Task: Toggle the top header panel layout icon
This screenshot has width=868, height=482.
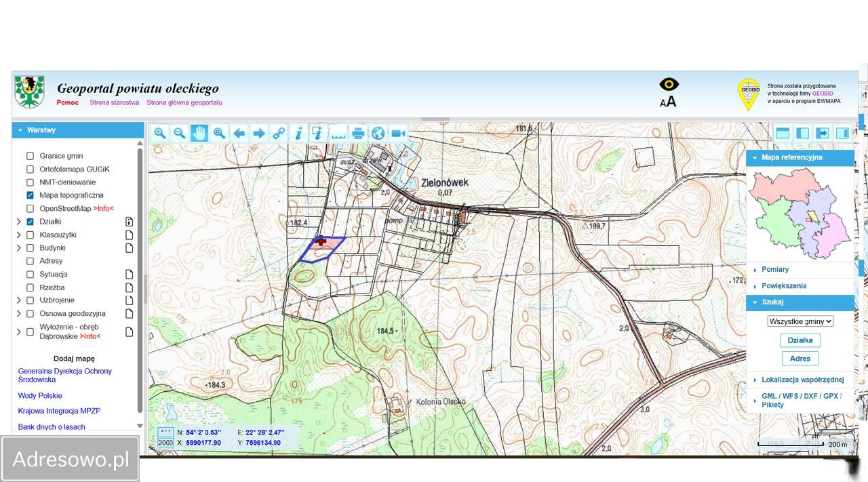Action: [783, 133]
